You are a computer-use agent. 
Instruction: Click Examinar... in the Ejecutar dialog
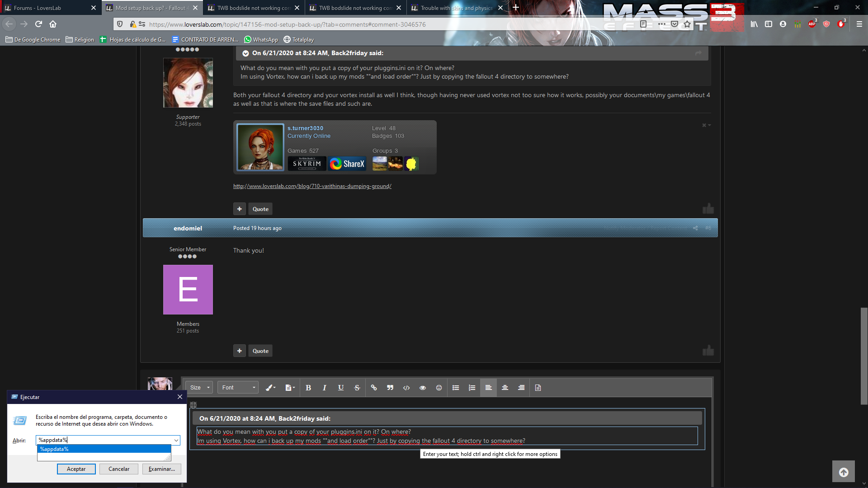pos(161,469)
